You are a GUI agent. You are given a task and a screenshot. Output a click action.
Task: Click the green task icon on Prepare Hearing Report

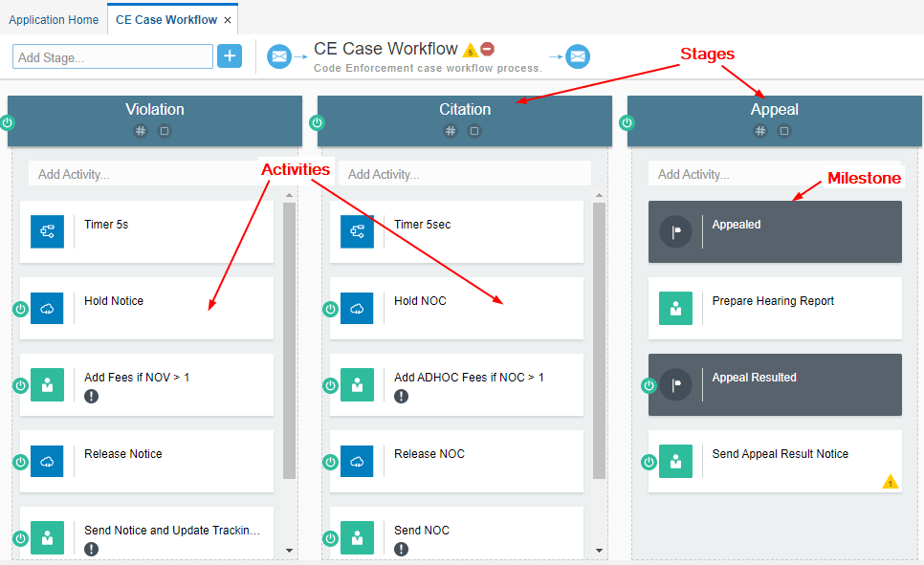pyautogui.click(x=675, y=308)
